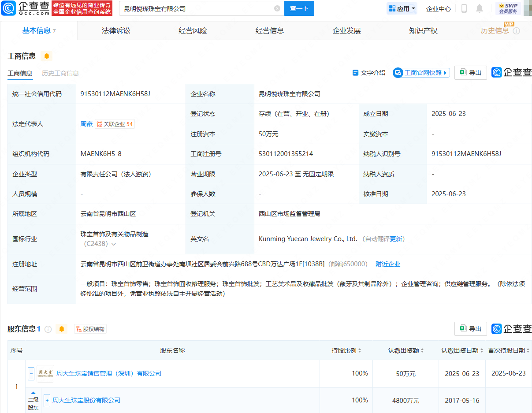
Task: Open the 应用 dropdown menu
Action: [402, 8]
